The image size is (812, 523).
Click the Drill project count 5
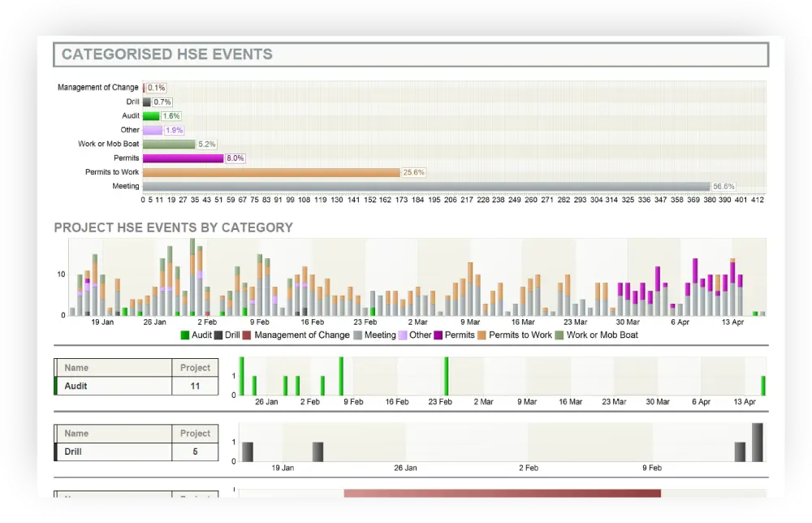195,452
